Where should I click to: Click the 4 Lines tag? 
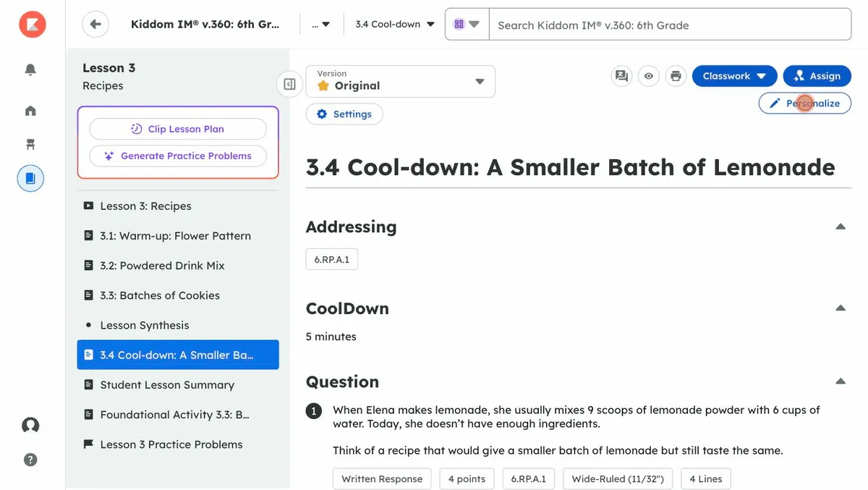point(705,478)
